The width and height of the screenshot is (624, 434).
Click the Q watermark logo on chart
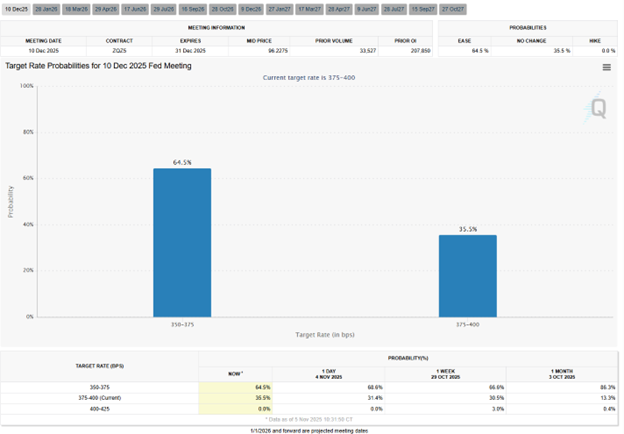click(598, 107)
